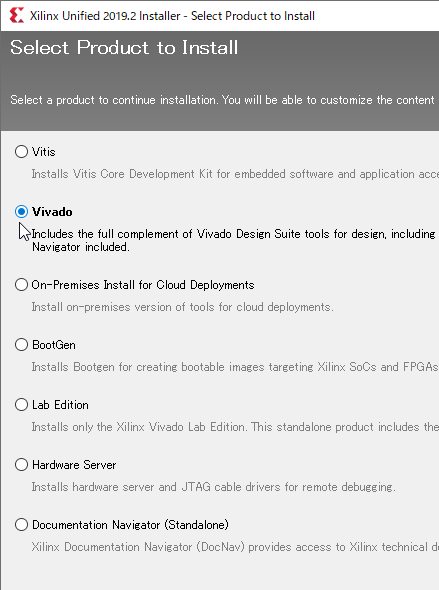This screenshot has height=590, width=439.
Task: Choose the Hardware Server radio button
Action: point(21,465)
